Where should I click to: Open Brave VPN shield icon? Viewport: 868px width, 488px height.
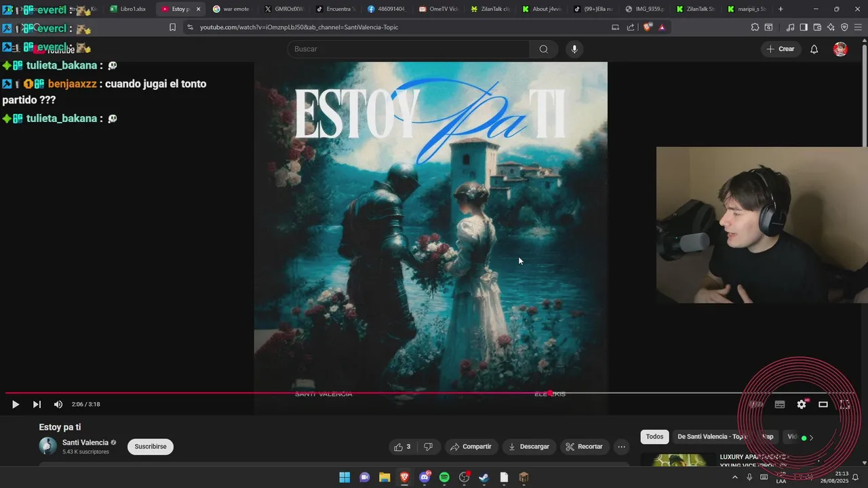[844, 27]
